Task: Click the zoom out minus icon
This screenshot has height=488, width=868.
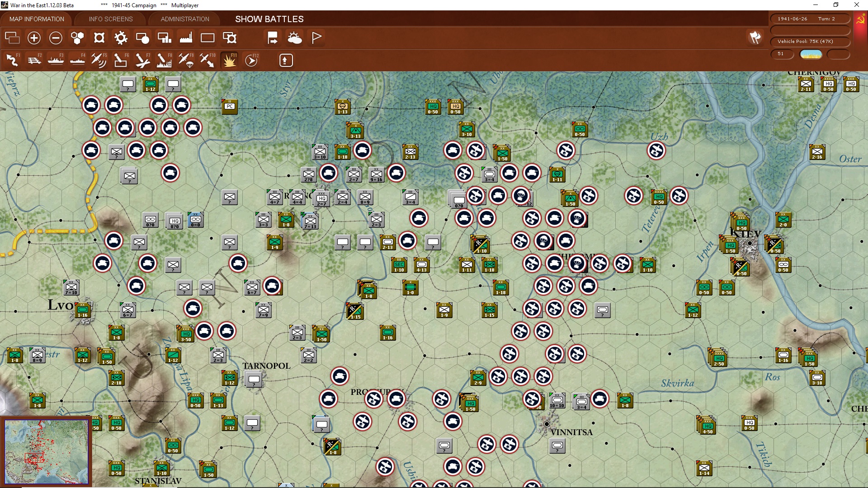Action: [56, 38]
